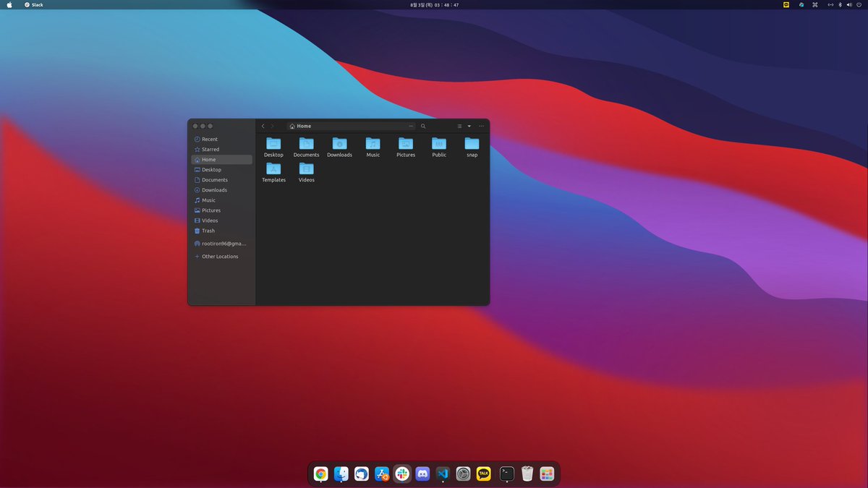The image size is (868, 488).
Task: Open Slack from the dock
Action: tap(402, 474)
